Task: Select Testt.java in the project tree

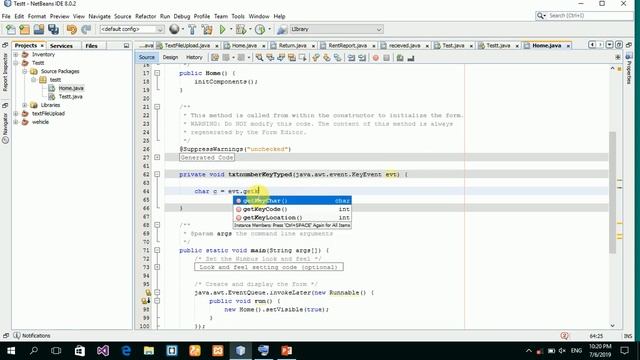Action: point(70,97)
